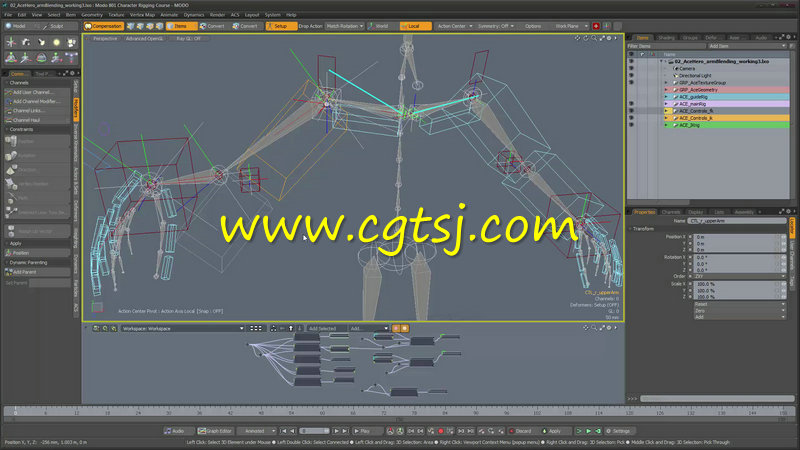800x450 pixels.
Task: Switch to Items selection mode
Action: coord(181,26)
